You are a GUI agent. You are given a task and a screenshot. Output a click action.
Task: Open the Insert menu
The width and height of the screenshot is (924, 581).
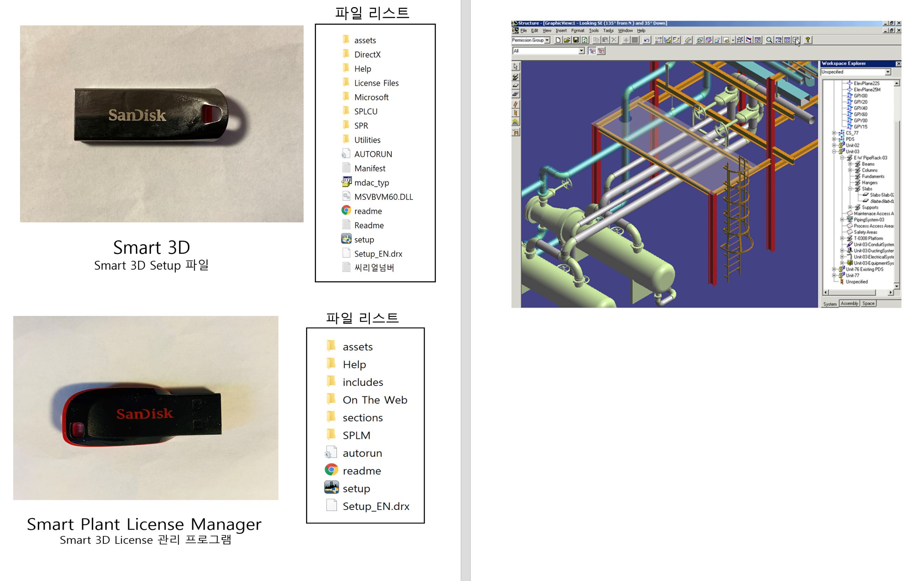pyautogui.click(x=561, y=31)
